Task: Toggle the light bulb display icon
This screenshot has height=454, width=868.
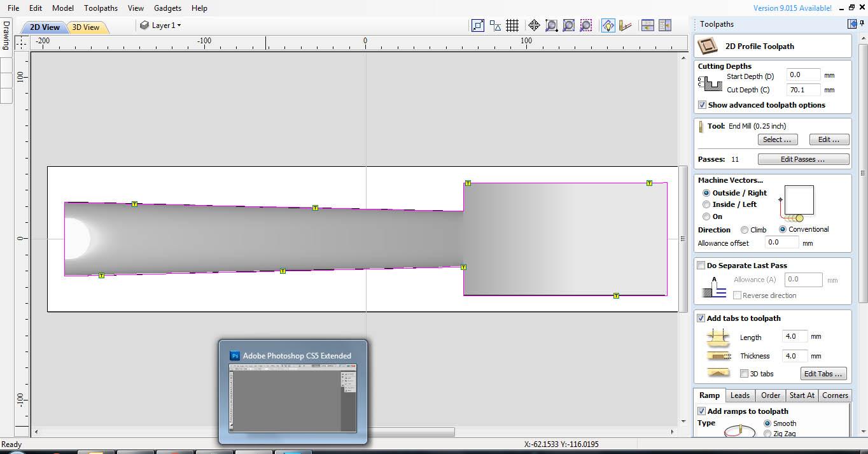Action: coord(608,25)
